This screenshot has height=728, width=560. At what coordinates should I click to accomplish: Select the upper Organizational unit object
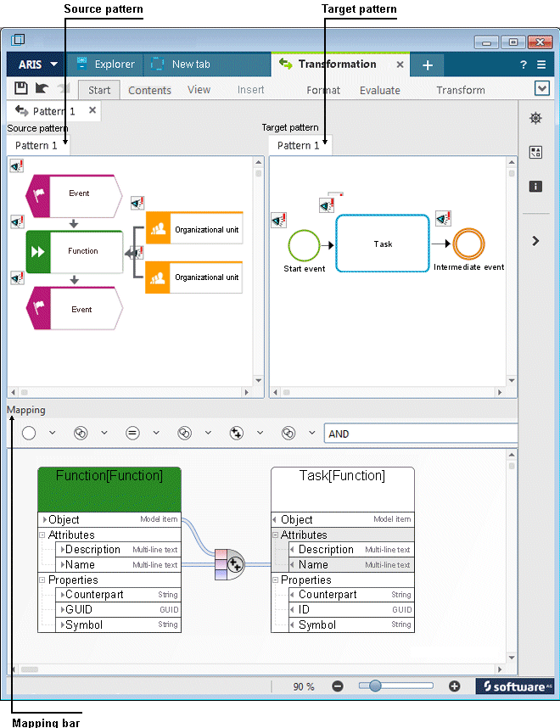[x=194, y=228]
